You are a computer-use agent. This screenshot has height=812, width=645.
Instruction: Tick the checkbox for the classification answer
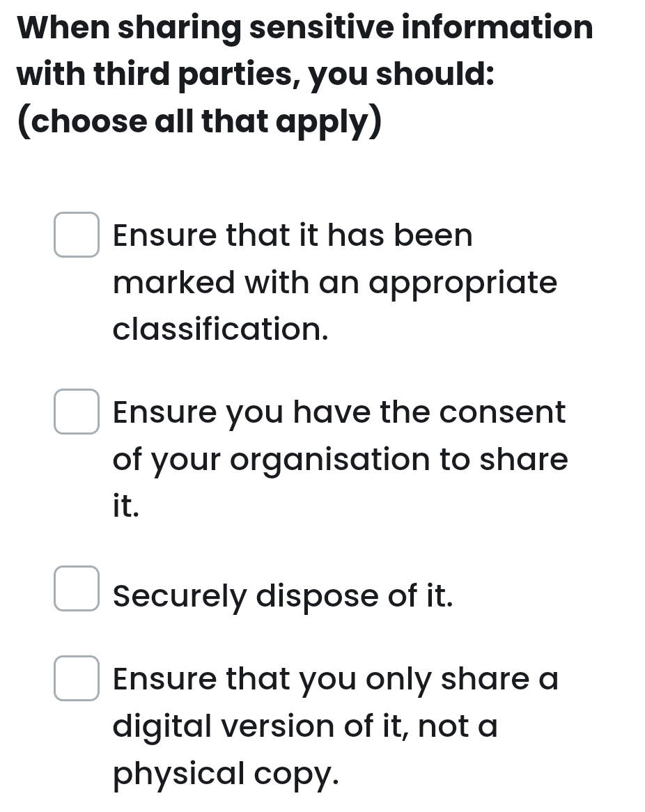tap(77, 235)
